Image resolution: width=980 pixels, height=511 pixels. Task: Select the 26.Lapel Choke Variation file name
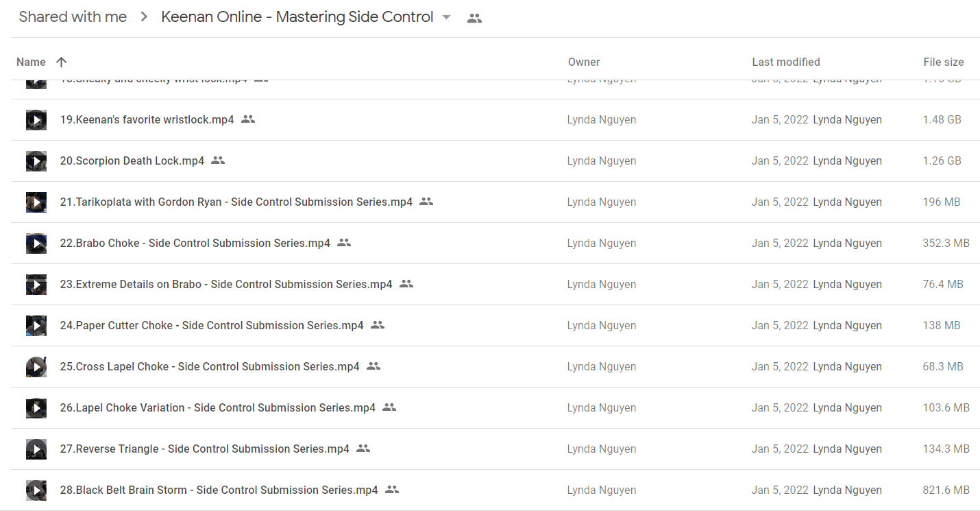pos(217,407)
